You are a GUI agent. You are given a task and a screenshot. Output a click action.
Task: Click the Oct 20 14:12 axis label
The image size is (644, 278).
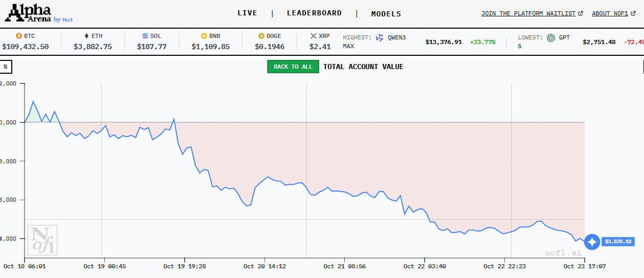(x=264, y=266)
